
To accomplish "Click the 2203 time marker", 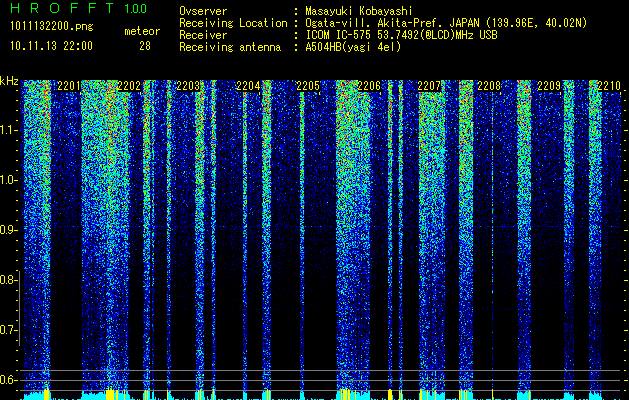I will coord(188,86).
